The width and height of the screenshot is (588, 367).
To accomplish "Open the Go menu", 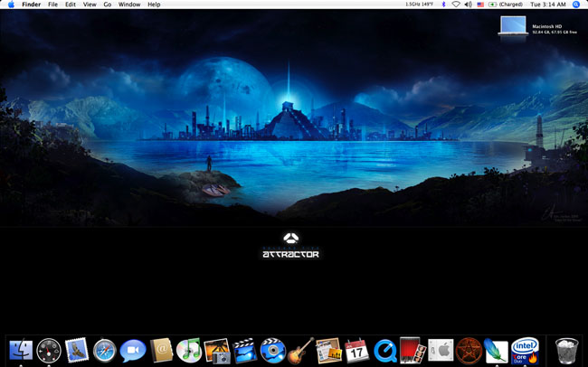I will [x=108, y=5].
